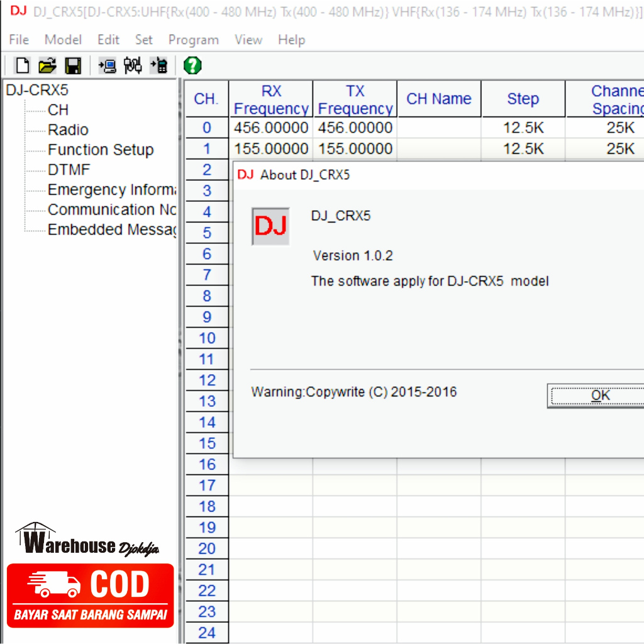Open Emergency Information settings
Viewport: 644px width, 644px height.
point(111,190)
